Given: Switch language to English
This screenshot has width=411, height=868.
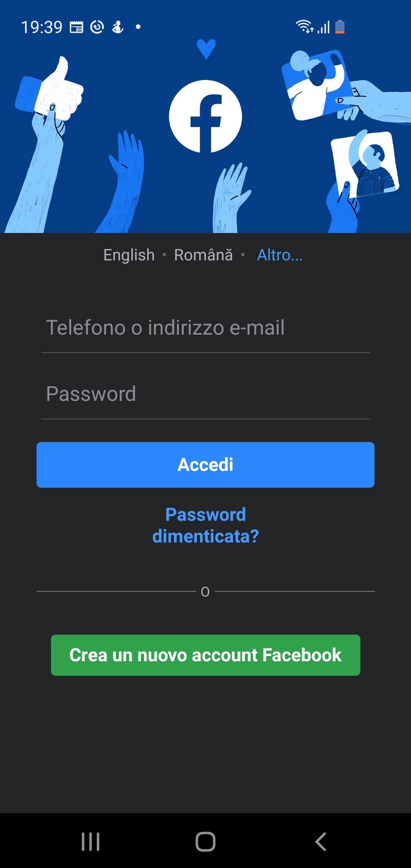Looking at the screenshot, I should [x=129, y=255].
